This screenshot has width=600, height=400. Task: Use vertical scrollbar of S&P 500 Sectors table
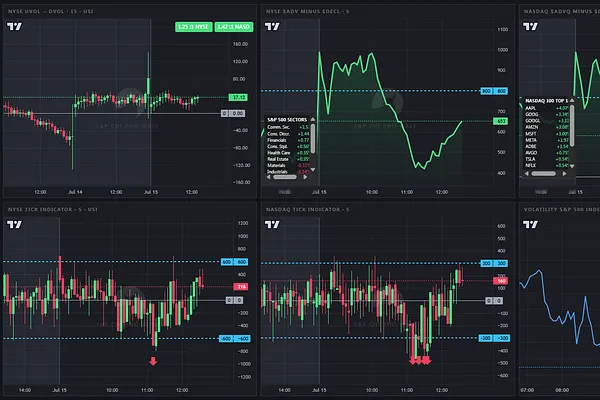point(313,138)
